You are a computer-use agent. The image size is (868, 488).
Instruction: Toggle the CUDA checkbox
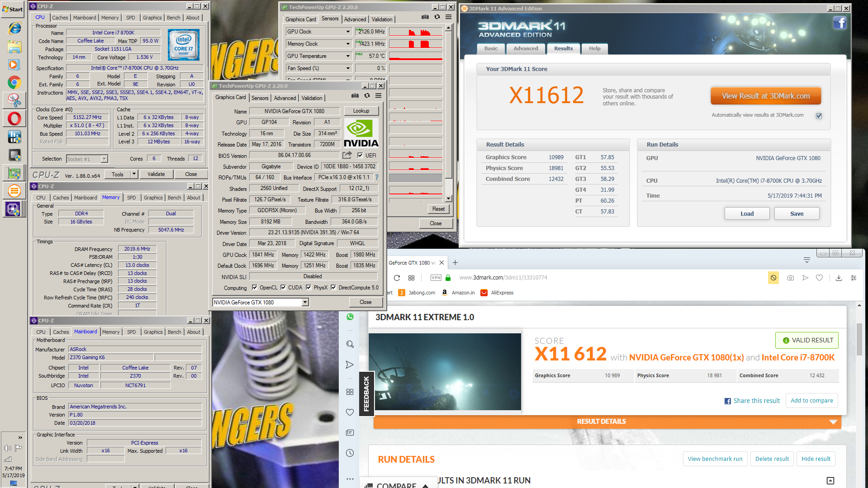(x=283, y=287)
